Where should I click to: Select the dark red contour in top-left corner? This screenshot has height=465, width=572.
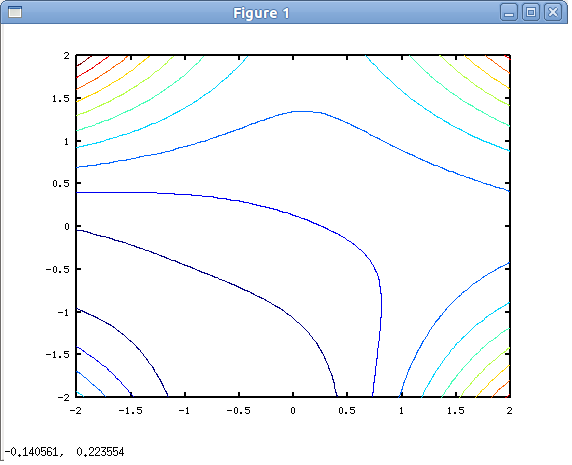(x=84, y=61)
